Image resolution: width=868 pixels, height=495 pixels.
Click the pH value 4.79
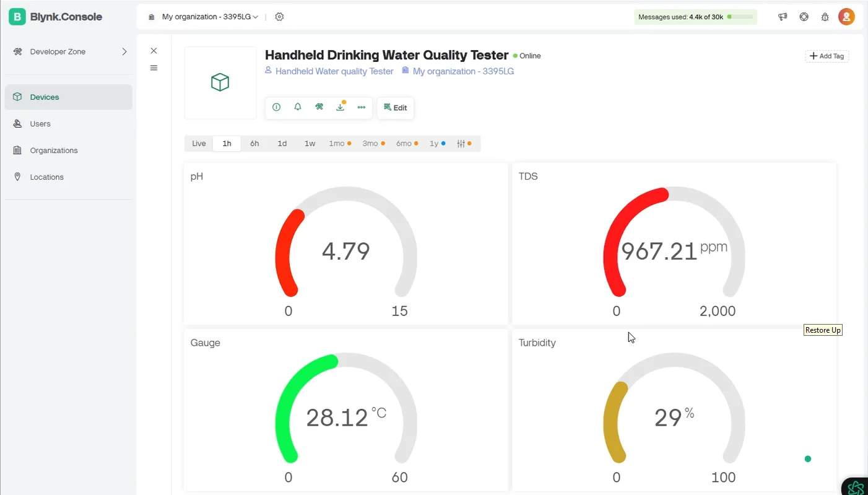click(346, 252)
